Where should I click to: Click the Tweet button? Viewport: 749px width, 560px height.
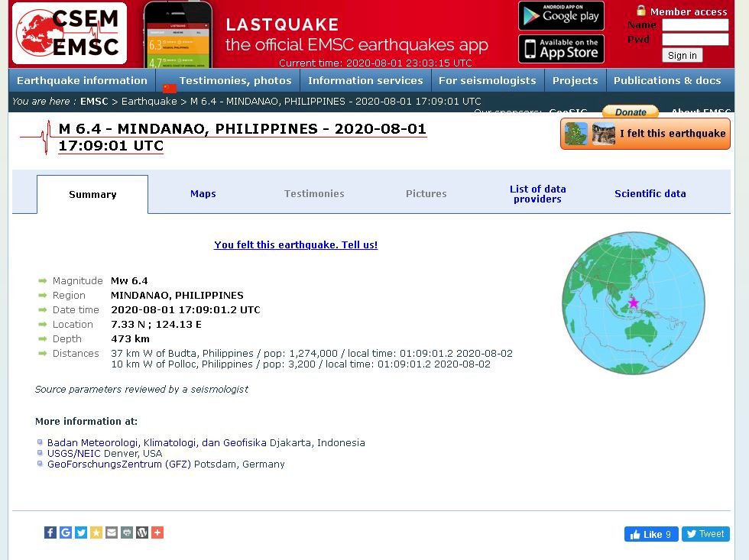click(x=705, y=534)
